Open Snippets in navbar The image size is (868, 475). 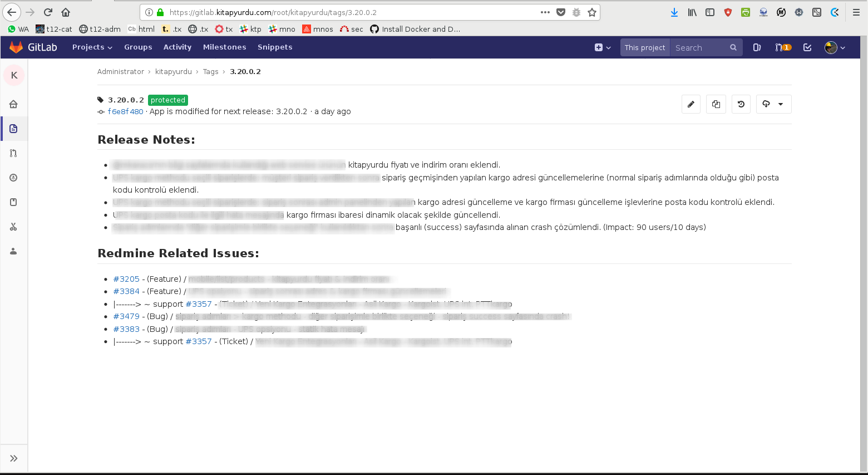coord(275,47)
